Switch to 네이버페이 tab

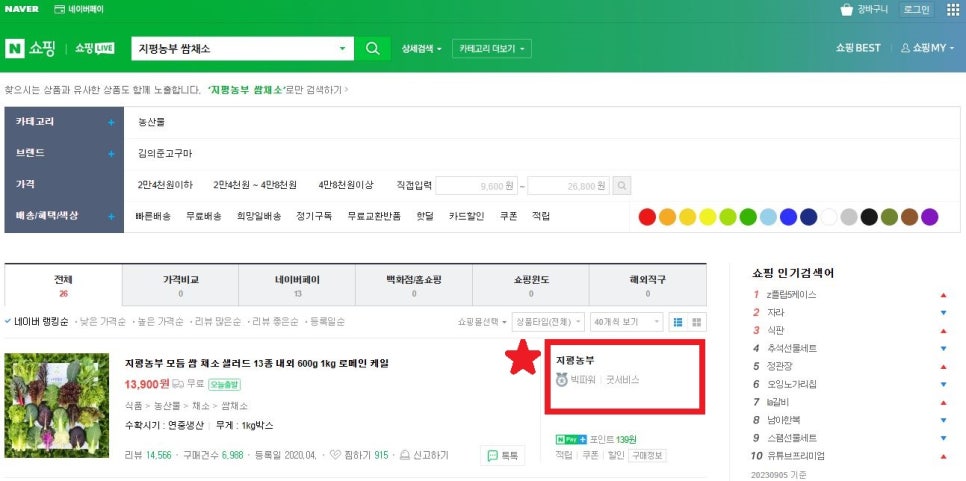tap(297, 286)
